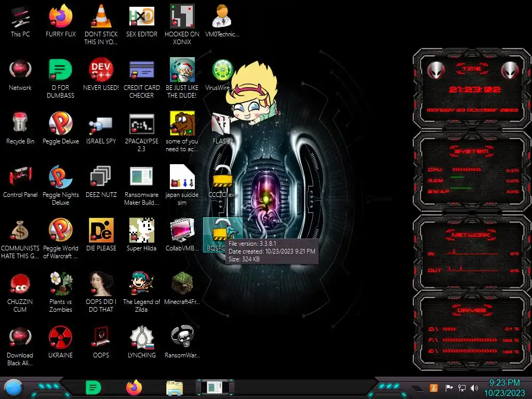Click the NETWORK widget OUT graph
The height and width of the screenshot is (399, 532).
pyautogui.click(x=473, y=270)
